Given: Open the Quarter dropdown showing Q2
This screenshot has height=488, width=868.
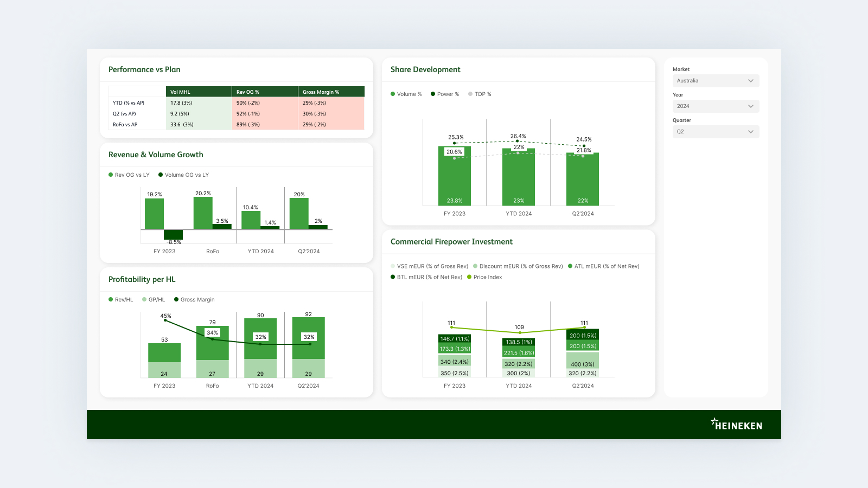Looking at the screenshot, I should point(716,131).
